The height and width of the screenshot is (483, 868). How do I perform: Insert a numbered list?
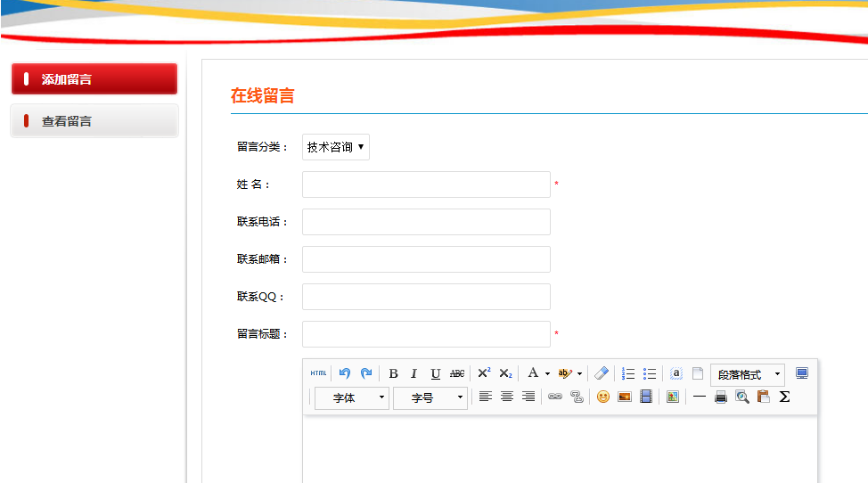(x=628, y=373)
